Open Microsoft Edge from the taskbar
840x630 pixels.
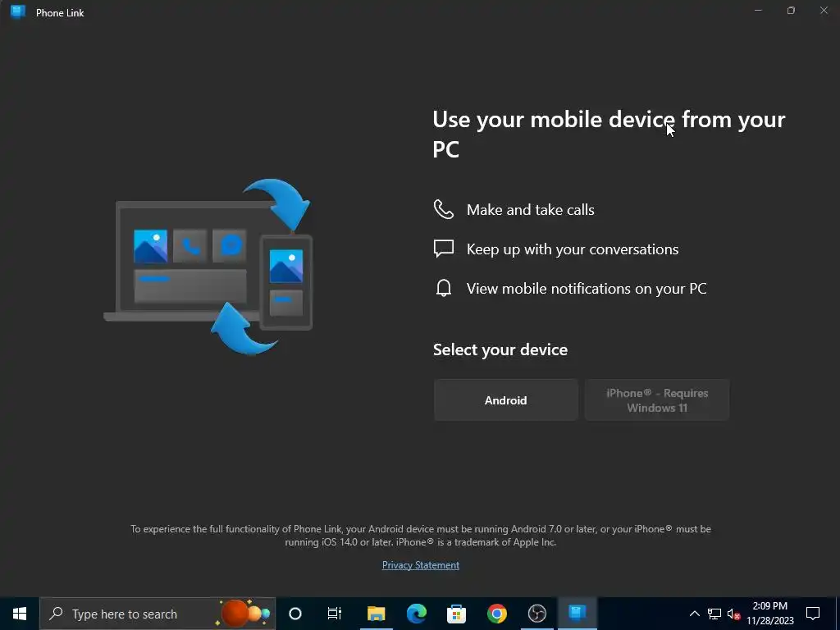(x=416, y=614)
